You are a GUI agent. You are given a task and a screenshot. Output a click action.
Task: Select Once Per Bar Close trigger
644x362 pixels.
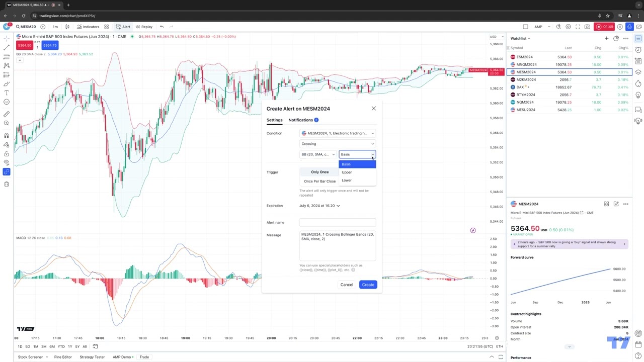click(319, 181)
